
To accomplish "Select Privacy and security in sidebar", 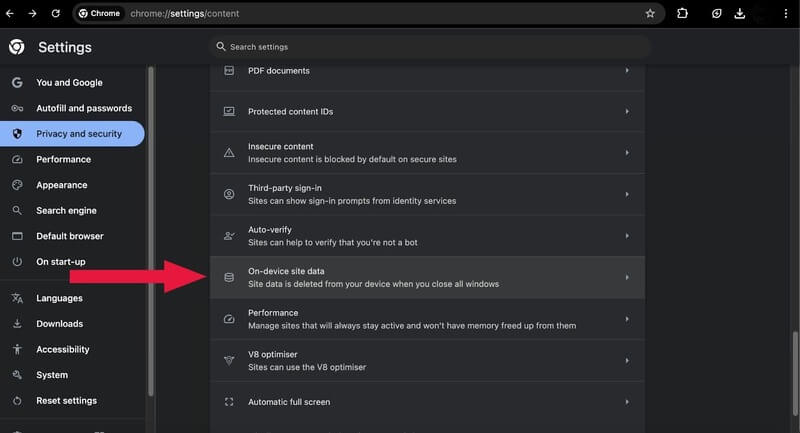I will pos(72,134).
